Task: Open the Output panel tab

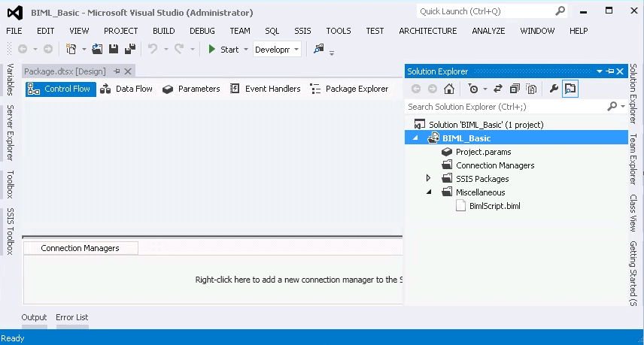Action: 34,317
